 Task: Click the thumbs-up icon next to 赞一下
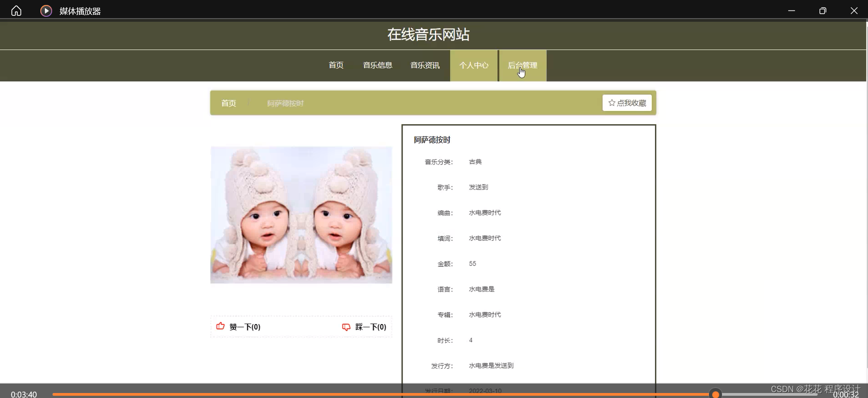(x=220, y=326)
